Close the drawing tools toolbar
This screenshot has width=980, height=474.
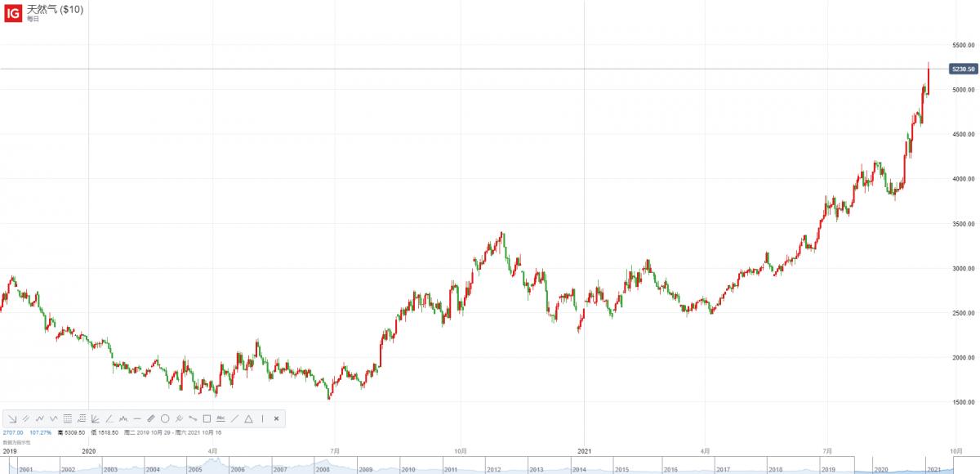click(x=277, y=418)
